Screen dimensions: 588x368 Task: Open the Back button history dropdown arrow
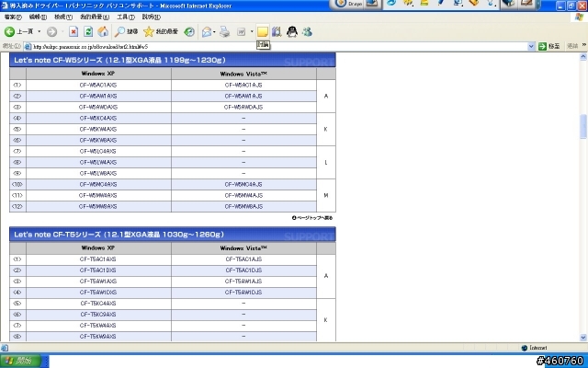pos(39,32)
